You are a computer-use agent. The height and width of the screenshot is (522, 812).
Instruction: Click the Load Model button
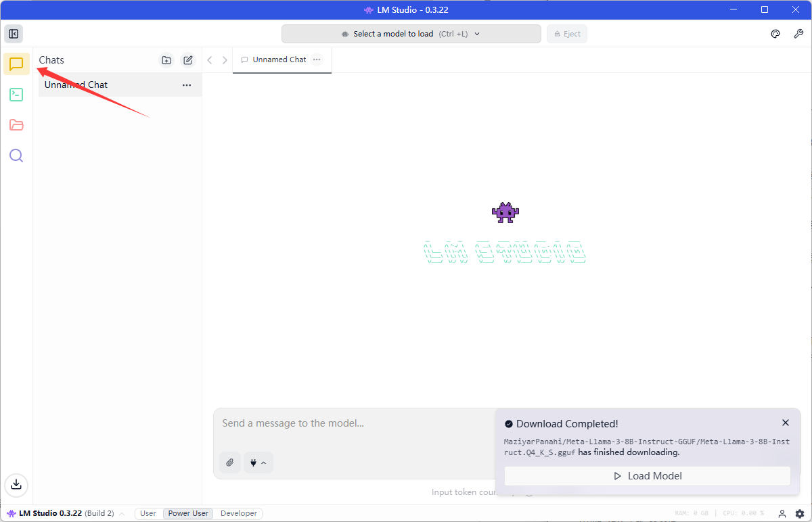[x=648, y=476]
